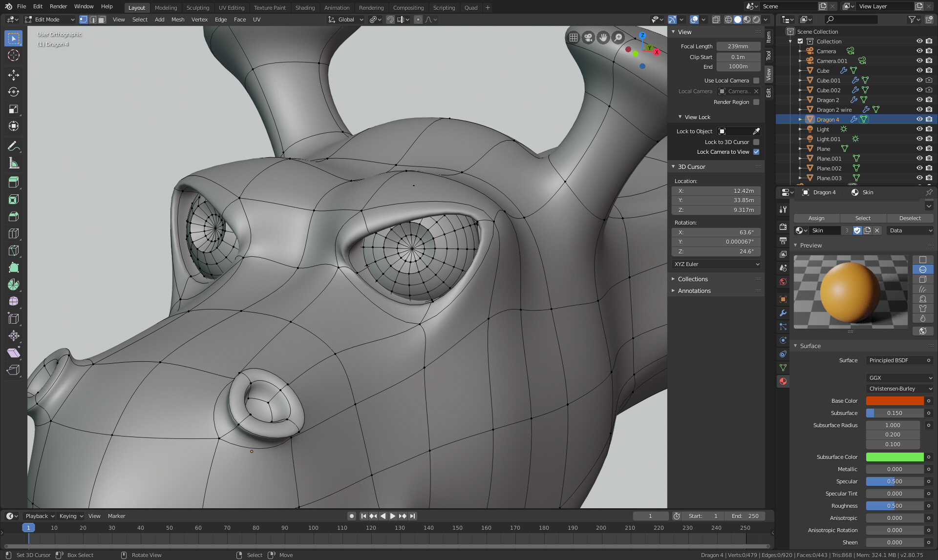This screenshot has height=560, width=938.
Task: Click the Deselect material button
Action: tap(910, 218)
